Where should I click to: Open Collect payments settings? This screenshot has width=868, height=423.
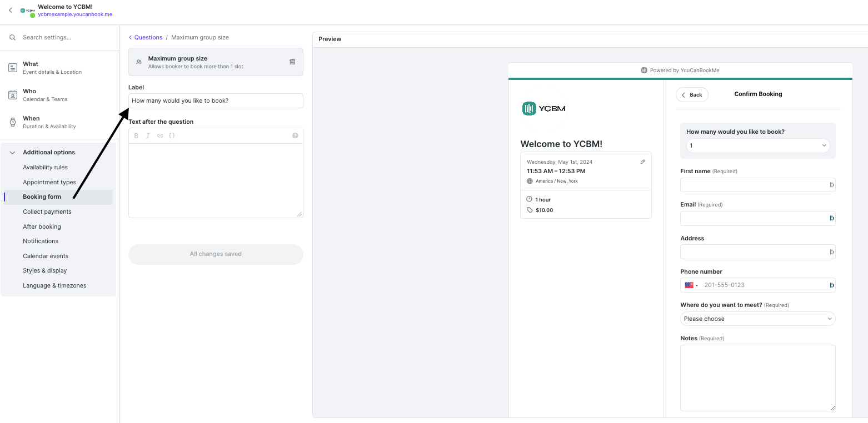pyautogui.click(x=47, y=211)
